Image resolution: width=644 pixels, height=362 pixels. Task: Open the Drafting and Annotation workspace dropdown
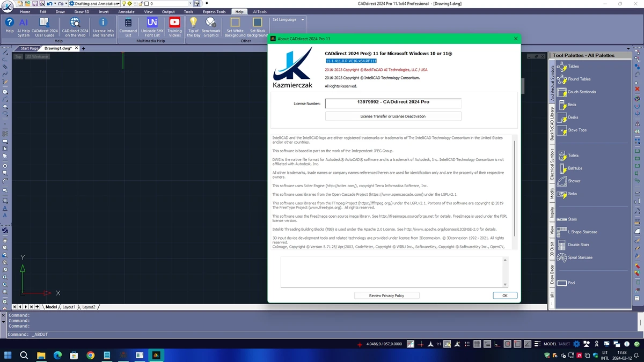[94, 4]
